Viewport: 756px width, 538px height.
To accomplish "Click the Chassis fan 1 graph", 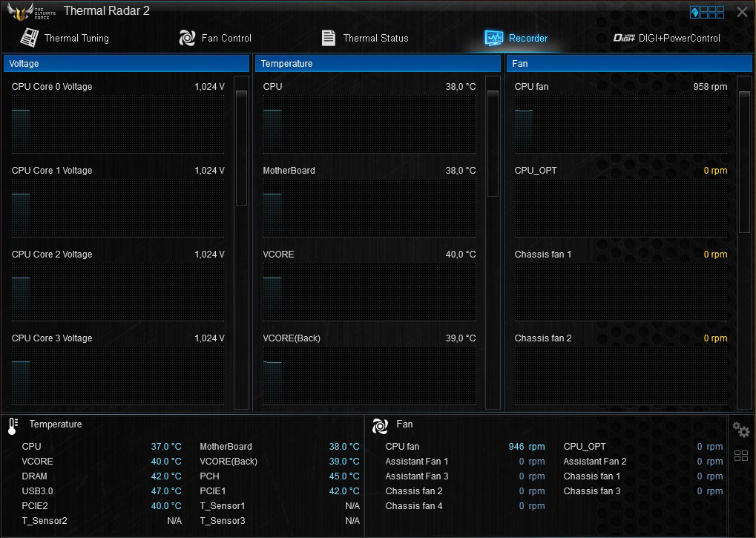I will [x=621, y=292].
